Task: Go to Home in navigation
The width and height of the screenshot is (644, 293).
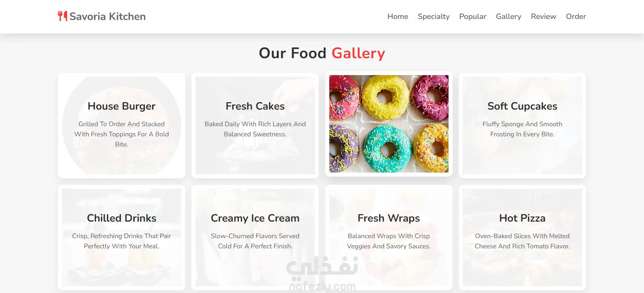Action: click(x=398, y=16)
